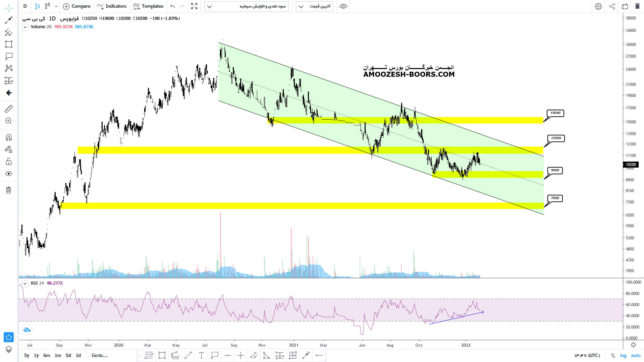Viewport: 644px width, 362px height.
Task: Open the Indicators dialog
Action: tap(112, 6)
